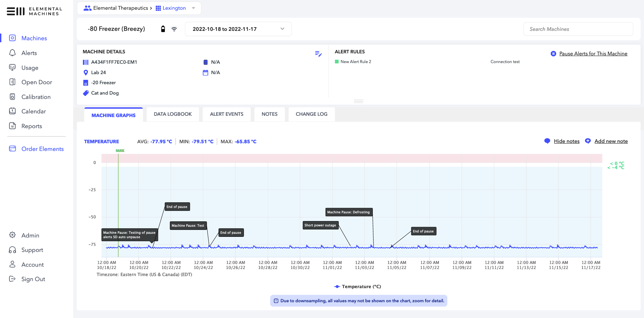Click the Open Door sidebar icon
This screenshot has height=318, width=644.
[x=12, y=82]
